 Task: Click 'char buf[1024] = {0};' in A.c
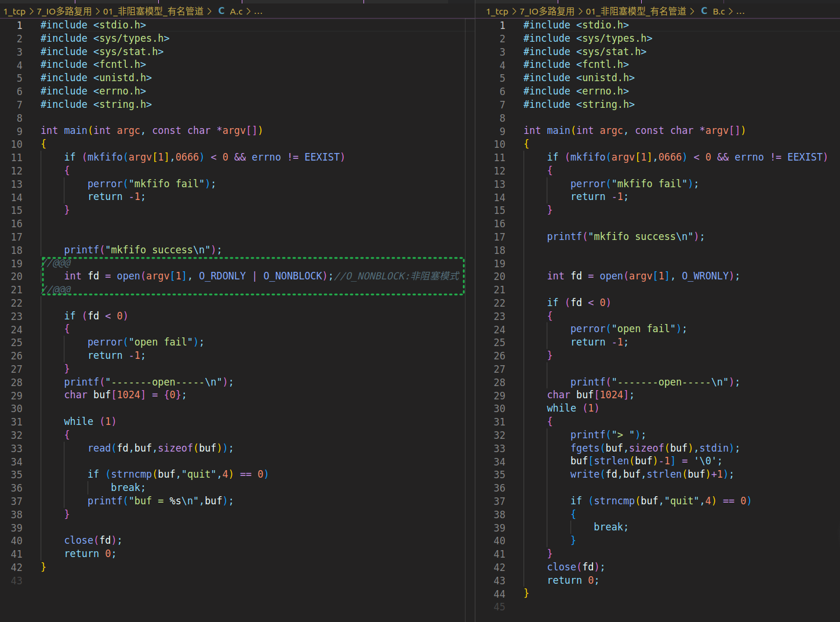(126, 395)
